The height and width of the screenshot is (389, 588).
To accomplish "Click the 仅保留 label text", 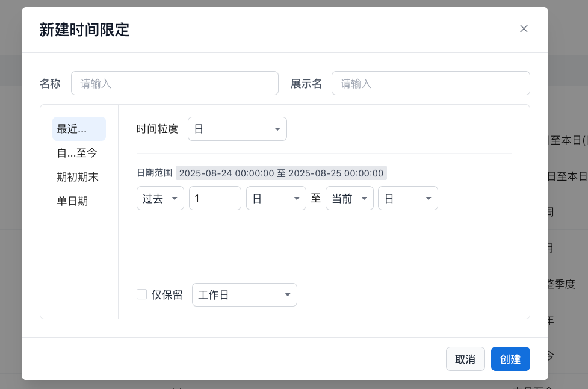I will 167,295.
